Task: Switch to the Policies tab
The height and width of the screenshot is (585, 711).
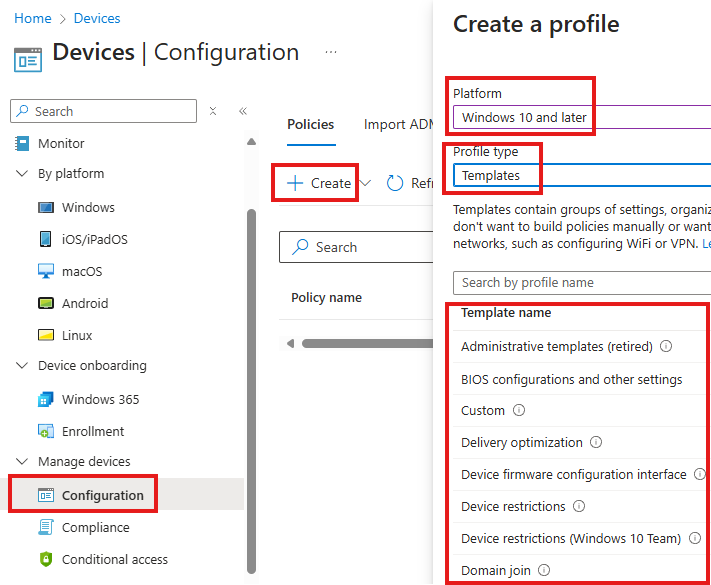Action: click(311, 124)
